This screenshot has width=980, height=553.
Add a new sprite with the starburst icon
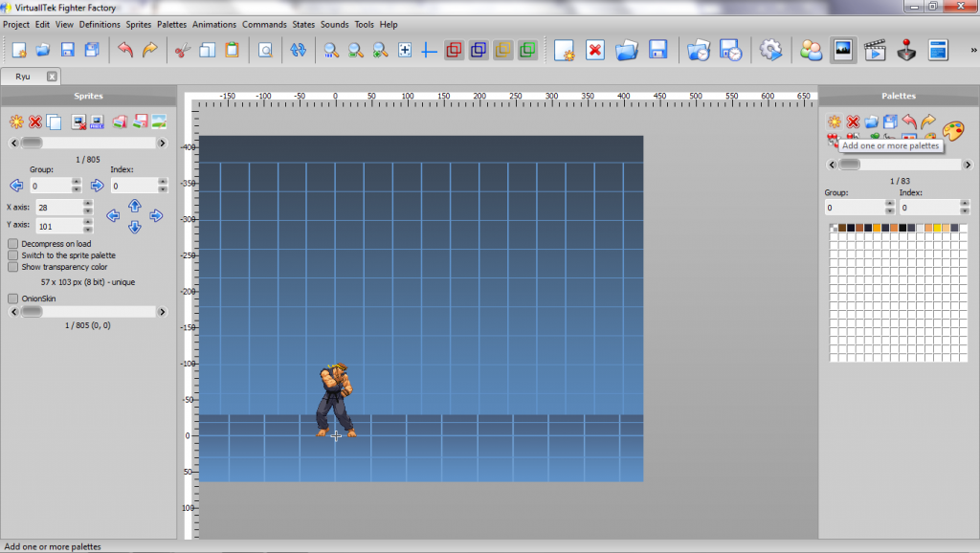(x=16, y=122)
